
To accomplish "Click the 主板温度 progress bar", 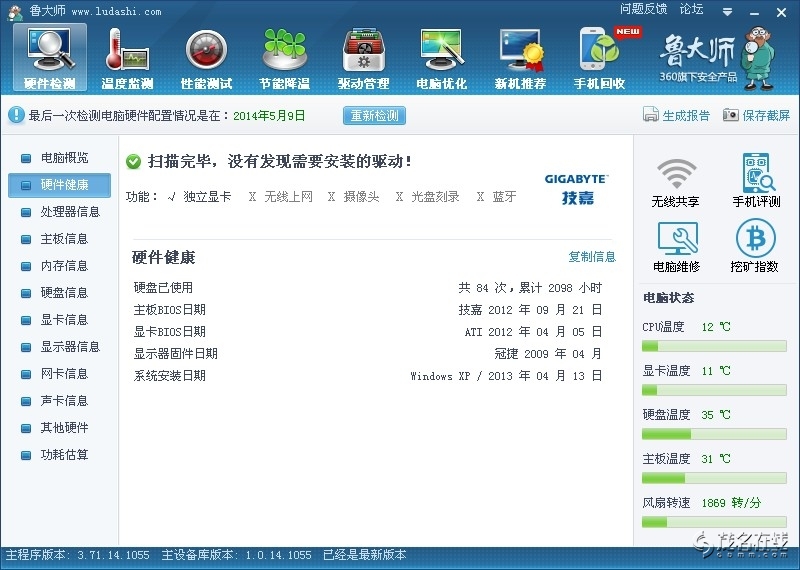I will (714, 478).
